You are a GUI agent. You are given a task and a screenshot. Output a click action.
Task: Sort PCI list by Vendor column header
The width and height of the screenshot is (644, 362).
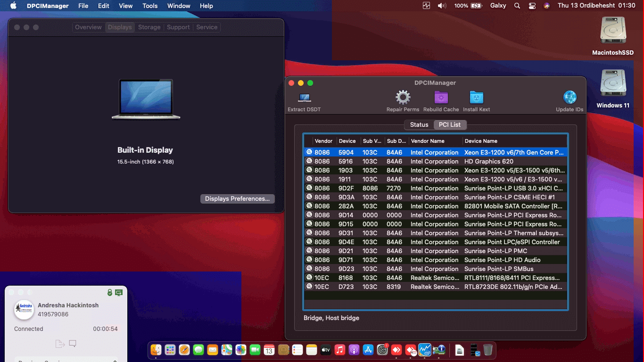click(x=324, y=141)
